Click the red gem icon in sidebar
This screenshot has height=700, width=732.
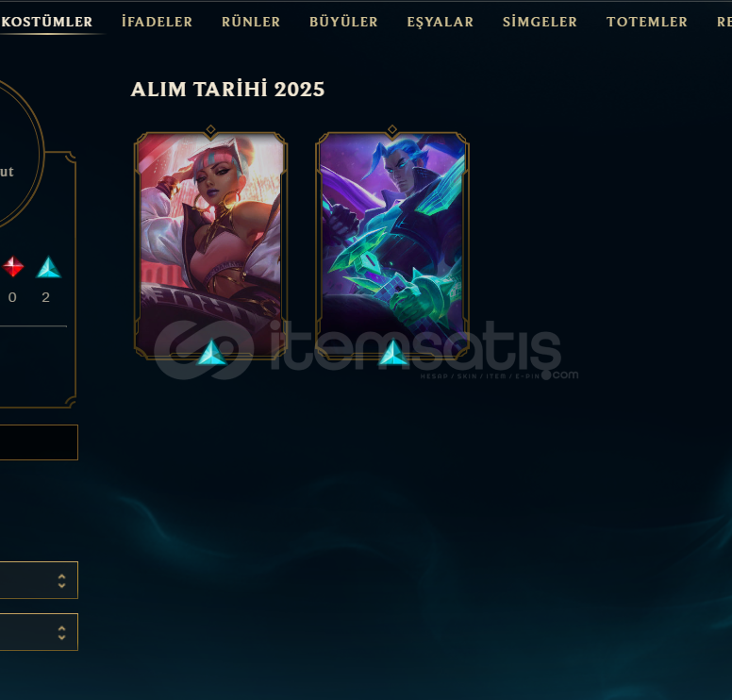13,267
